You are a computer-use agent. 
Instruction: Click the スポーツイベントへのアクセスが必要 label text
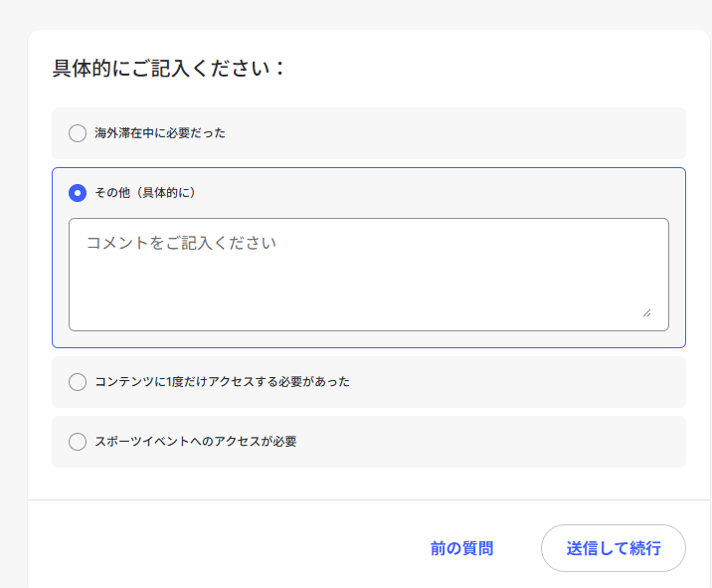[196, 442]
